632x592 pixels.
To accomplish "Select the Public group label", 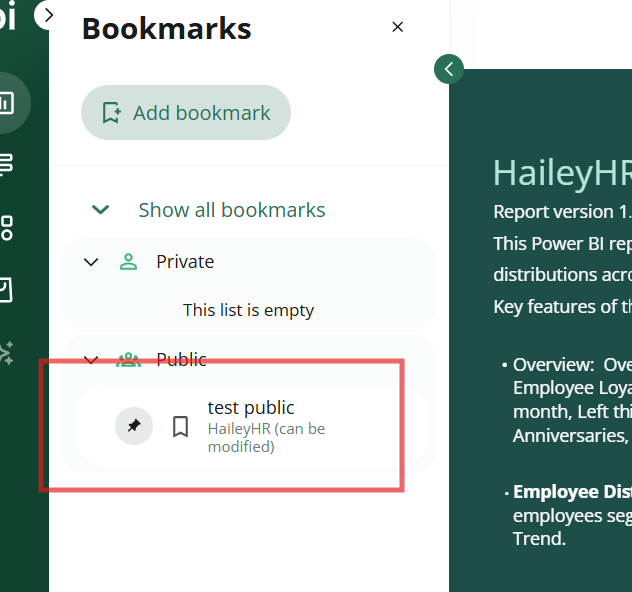I will coord(181,359).
